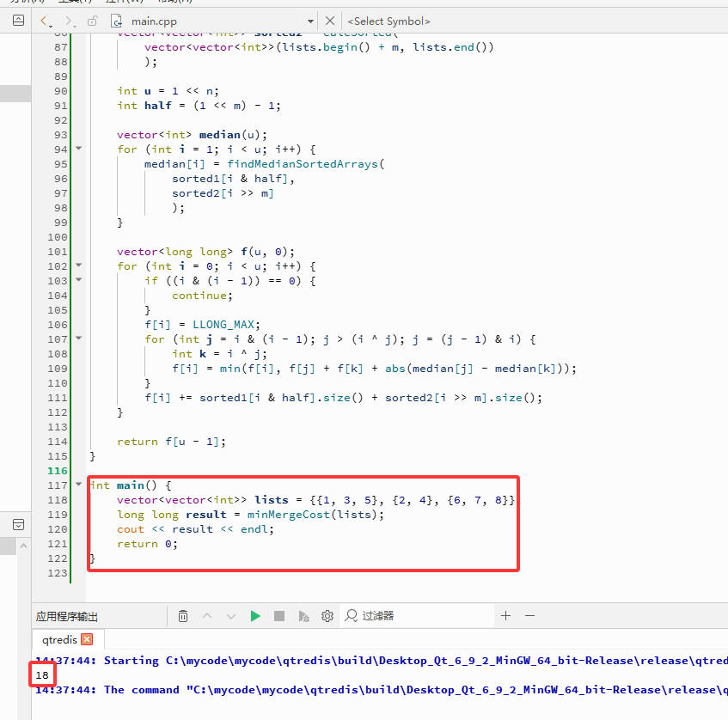Select the qtredis output tab
This screenshot has height=720, width=728.
59,640
